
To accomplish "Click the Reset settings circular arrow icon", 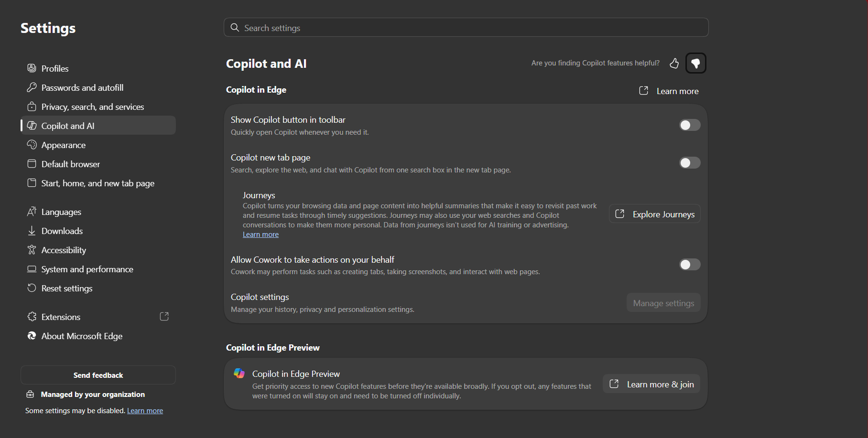I will click(32, 288).
